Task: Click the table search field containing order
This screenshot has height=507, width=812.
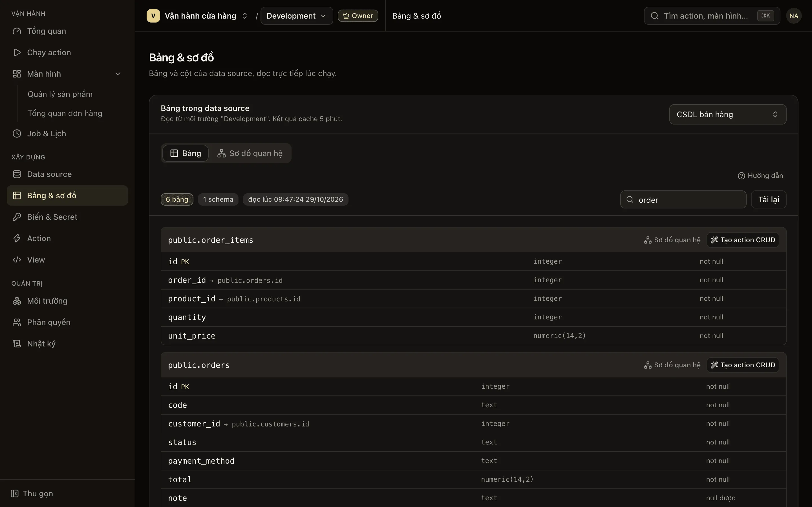Action: 683,199
